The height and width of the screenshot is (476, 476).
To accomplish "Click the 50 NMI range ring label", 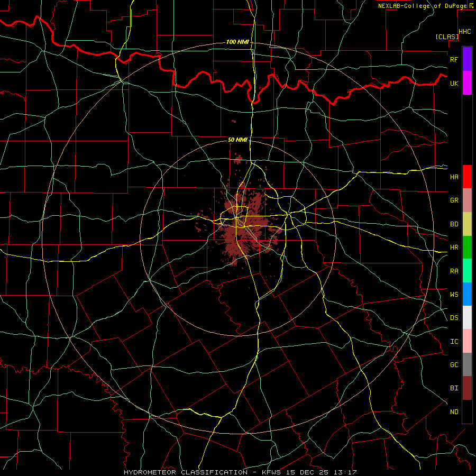I will (237, 140).
